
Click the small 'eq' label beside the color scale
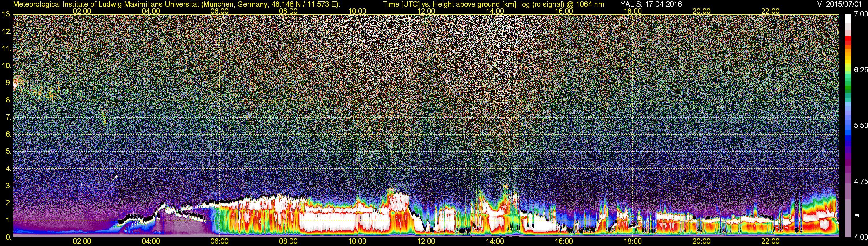pyautogui.click(x=857, y=215)
